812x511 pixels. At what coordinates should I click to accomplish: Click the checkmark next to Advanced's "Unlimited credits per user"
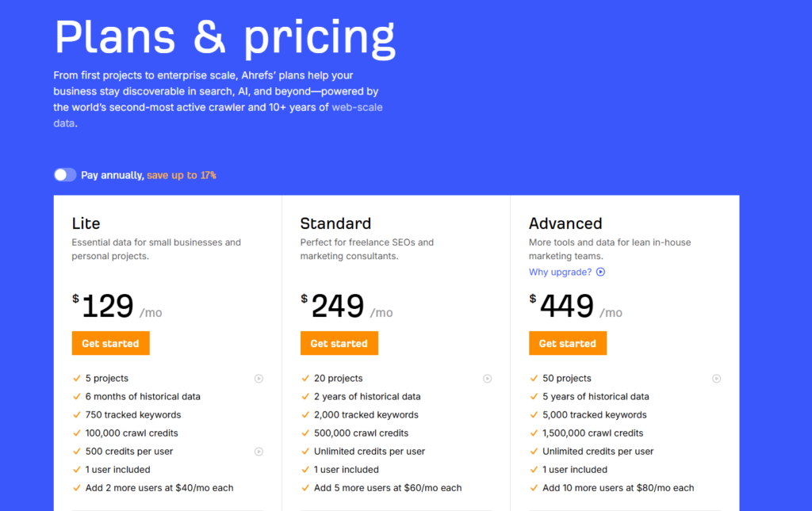point(534,451)
